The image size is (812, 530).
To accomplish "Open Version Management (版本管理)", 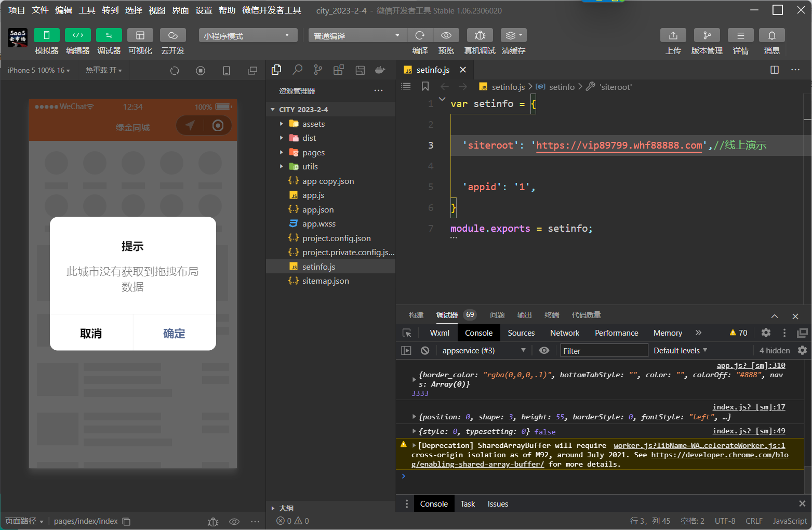I will 707,35.
